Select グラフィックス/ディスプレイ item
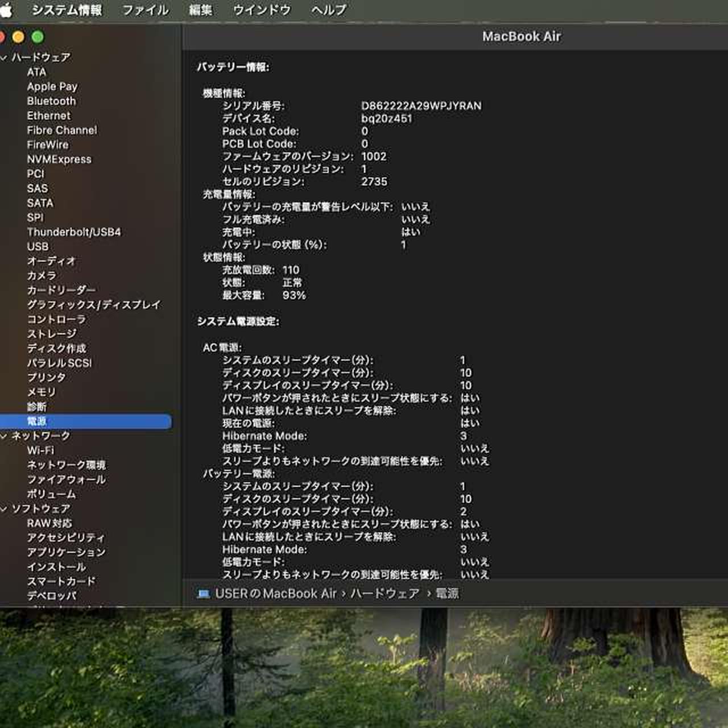This screenshot has width=728, height=728. 94,305
